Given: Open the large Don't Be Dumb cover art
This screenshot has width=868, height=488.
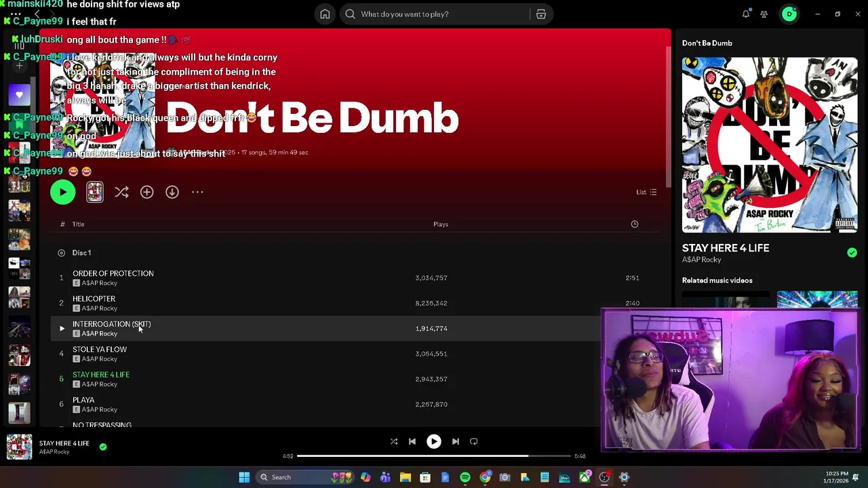Looking at the screenshot, I should click(x=770, y=145).
